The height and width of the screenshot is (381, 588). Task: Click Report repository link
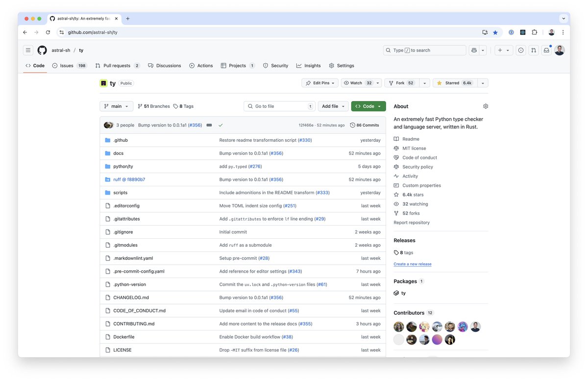(412, 223)
